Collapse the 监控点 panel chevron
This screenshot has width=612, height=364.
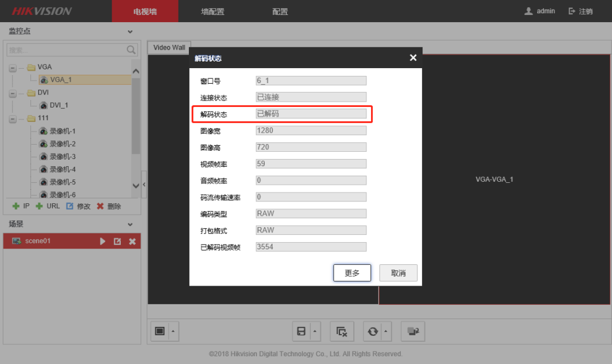[x=130, y=31]
